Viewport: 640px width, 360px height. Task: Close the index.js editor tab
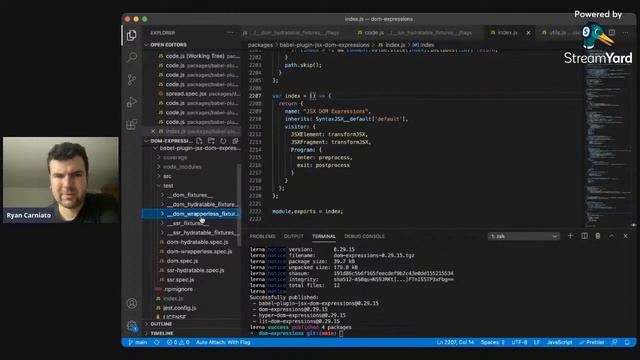528,33
